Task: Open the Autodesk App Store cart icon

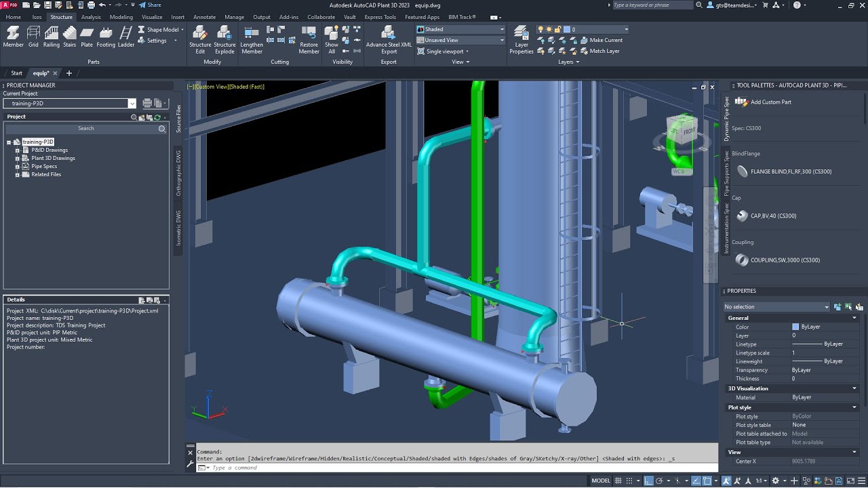Action: (x=764, y=5)
